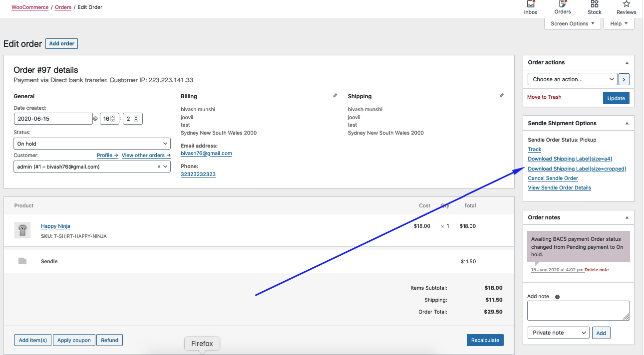This screenshot has width=644, height=355.
Task: Click the Happy Ninja product thumbnail
Action: (22, 230)
